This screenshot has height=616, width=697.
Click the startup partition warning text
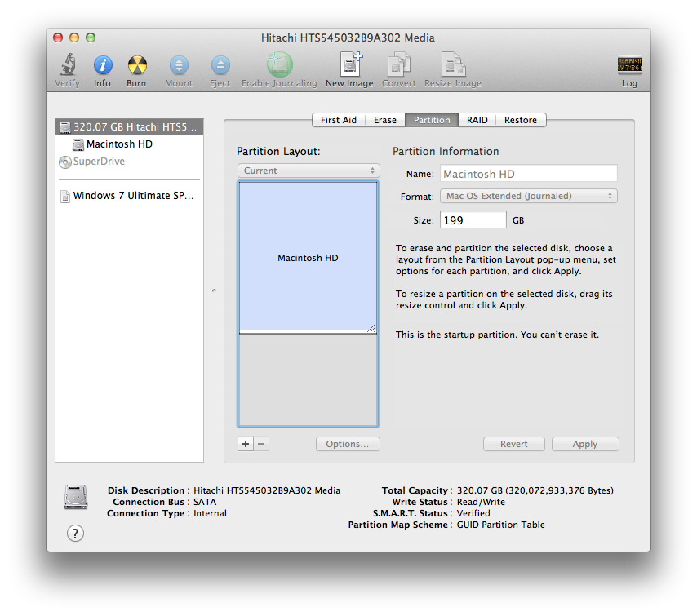(x=497, y=335)
